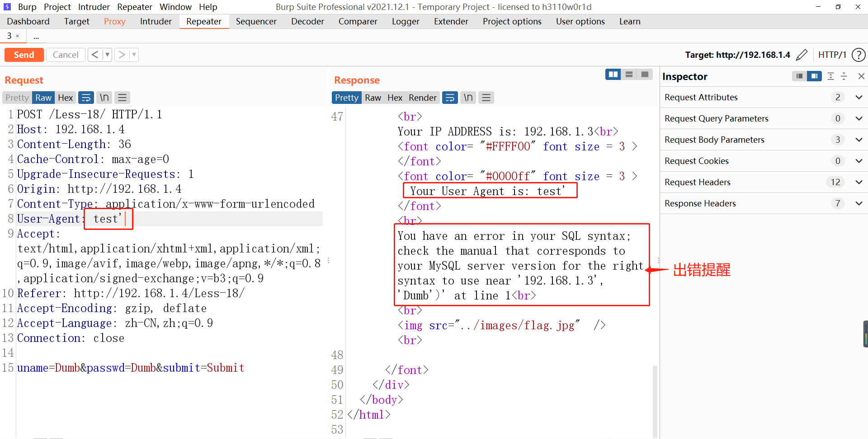
Task: Click the HTTP/1 help question mark icon
Action: click(x=859, y=55)
